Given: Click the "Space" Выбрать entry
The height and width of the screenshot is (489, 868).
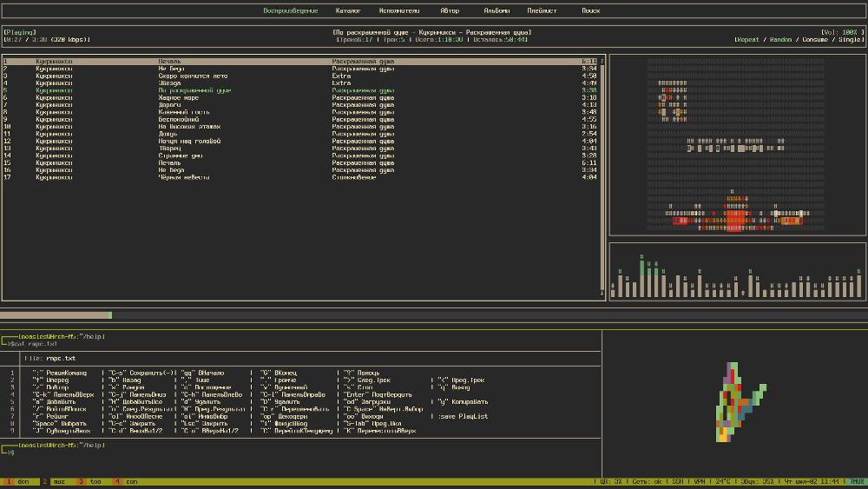Looking at the screenshot, I should pos(59,423).
